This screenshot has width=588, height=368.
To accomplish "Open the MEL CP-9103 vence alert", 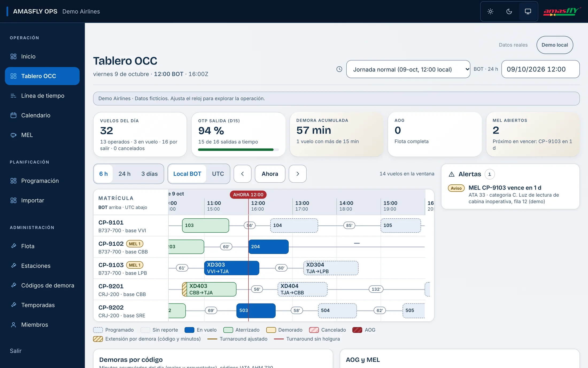I will point(510,195).
